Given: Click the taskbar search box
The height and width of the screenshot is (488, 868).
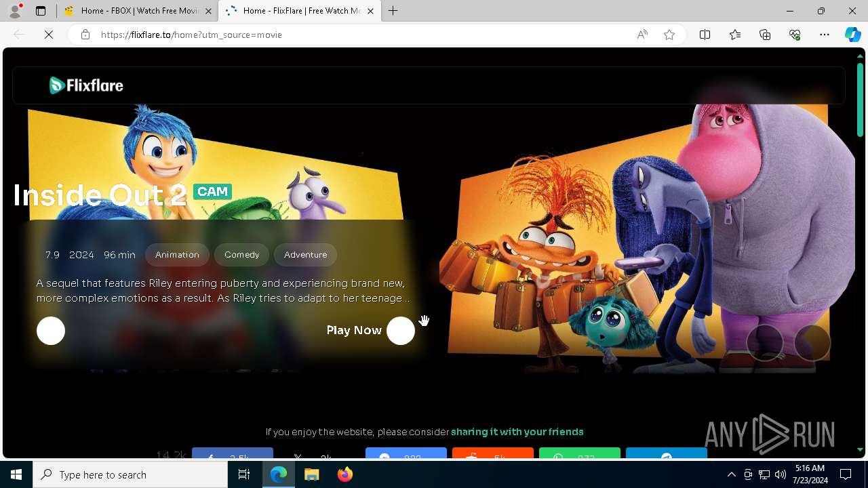Looking at the screenshot, I should (130, 474).
